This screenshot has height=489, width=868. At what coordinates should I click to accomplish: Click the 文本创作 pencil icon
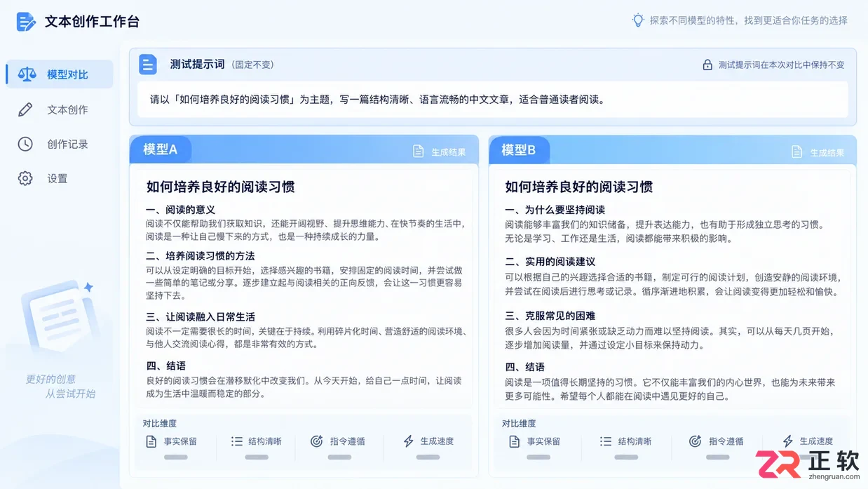(25, 109)
